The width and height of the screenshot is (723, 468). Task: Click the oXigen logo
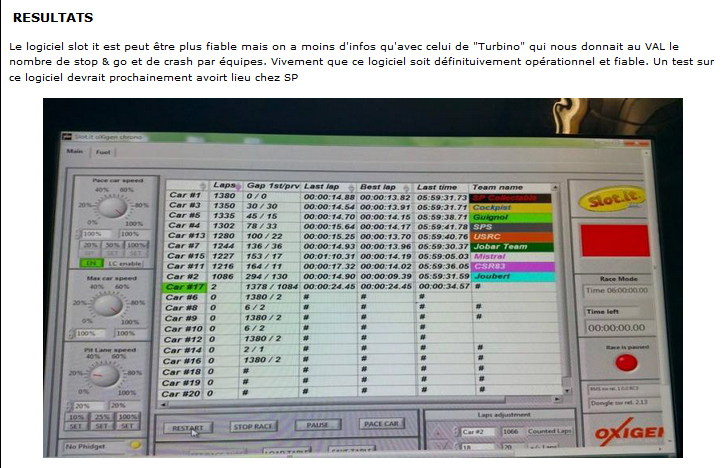pyautogui.click(x=630, y=431)
